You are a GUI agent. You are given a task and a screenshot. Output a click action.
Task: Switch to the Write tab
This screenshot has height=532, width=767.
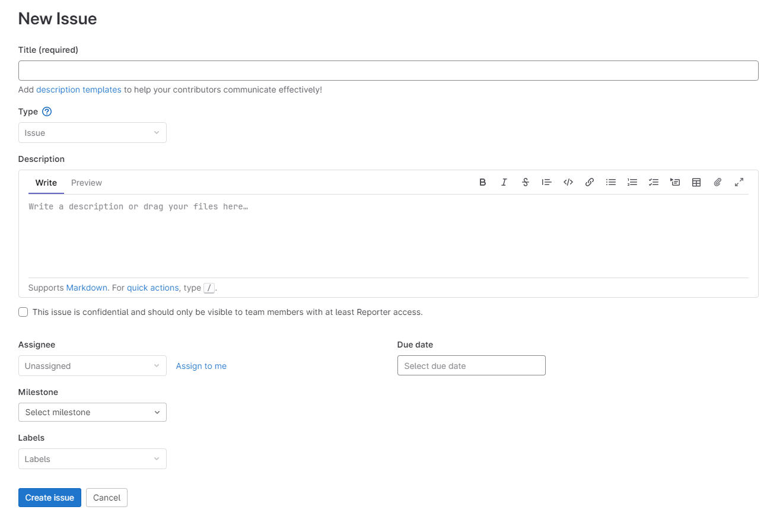click(x=46, y=183)
